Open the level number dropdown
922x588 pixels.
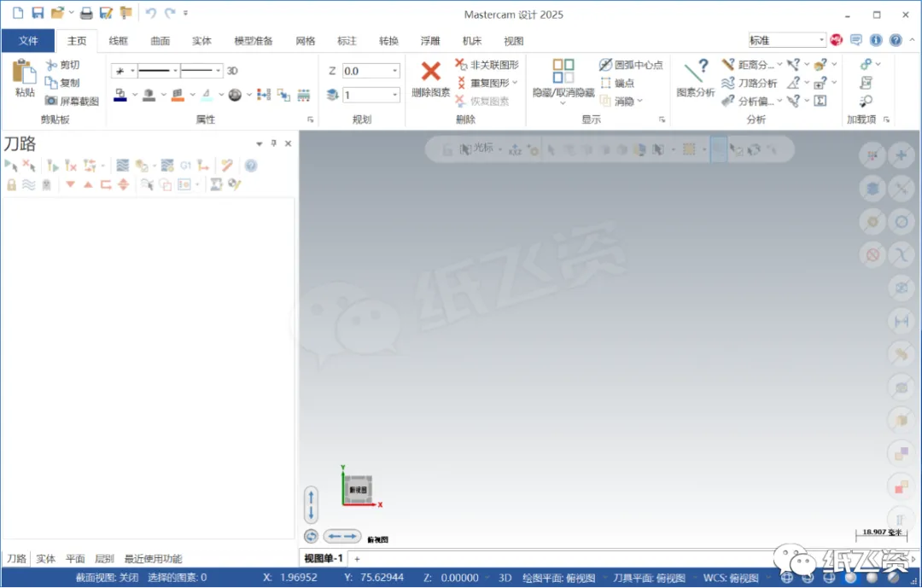pyautogui.click(x=394, y=96)
